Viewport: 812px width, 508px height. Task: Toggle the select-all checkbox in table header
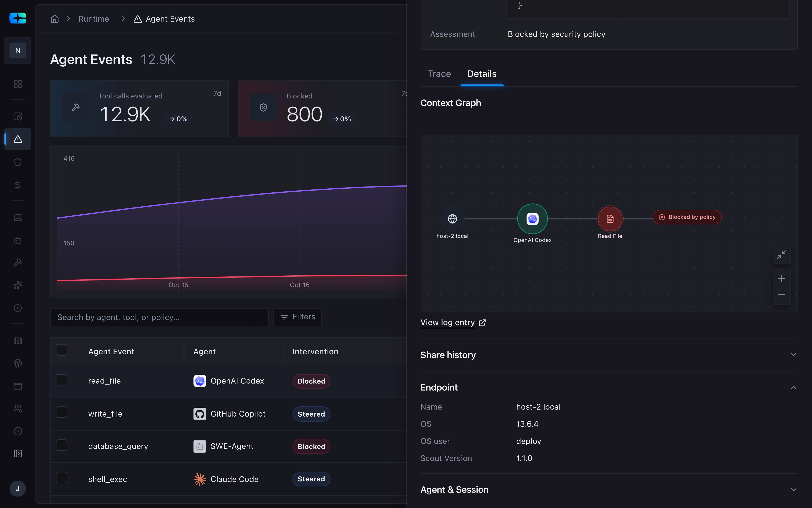tap(61, 350)
